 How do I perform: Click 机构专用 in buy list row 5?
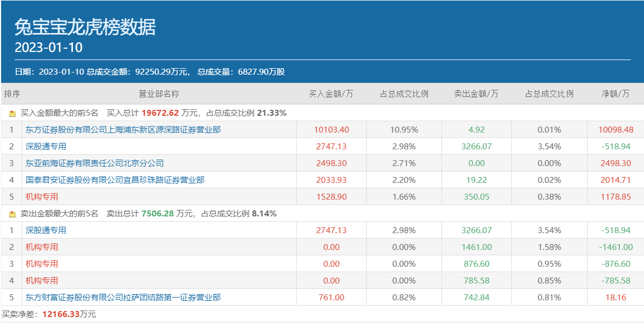42,197
